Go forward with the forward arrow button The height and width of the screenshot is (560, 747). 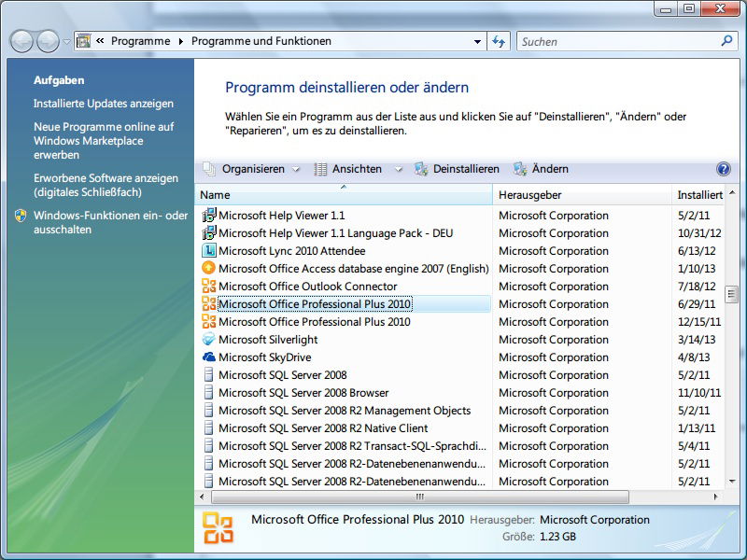coord(49,41)
